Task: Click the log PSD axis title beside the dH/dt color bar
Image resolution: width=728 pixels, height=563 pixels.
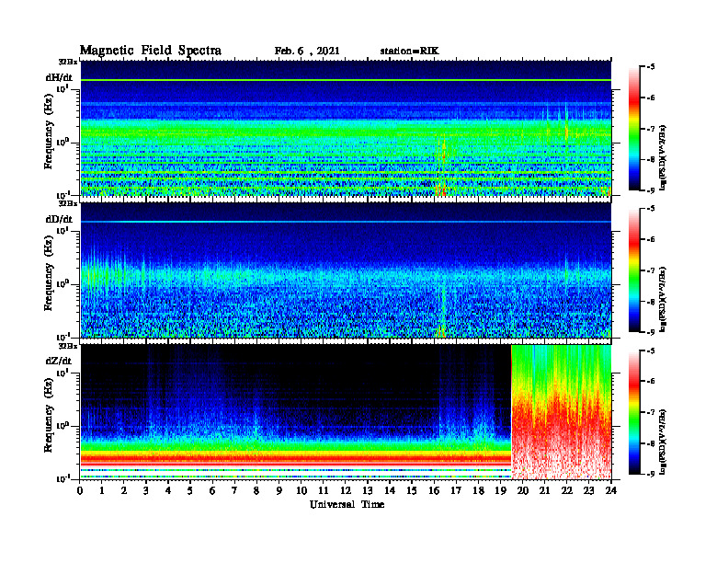Action: tap(664, 157)
